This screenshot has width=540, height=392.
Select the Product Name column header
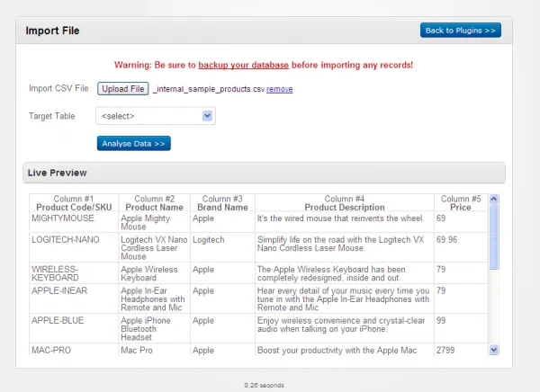153,203
